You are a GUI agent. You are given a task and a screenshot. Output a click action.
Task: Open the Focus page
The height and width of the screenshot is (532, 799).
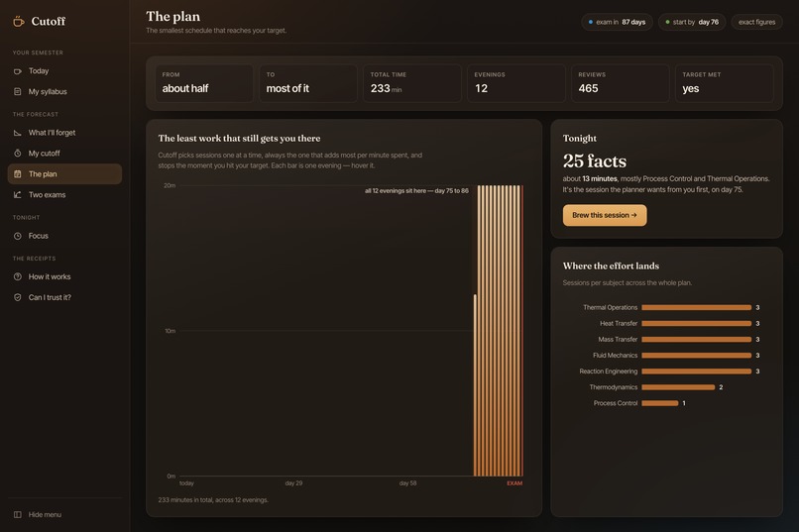64,236
